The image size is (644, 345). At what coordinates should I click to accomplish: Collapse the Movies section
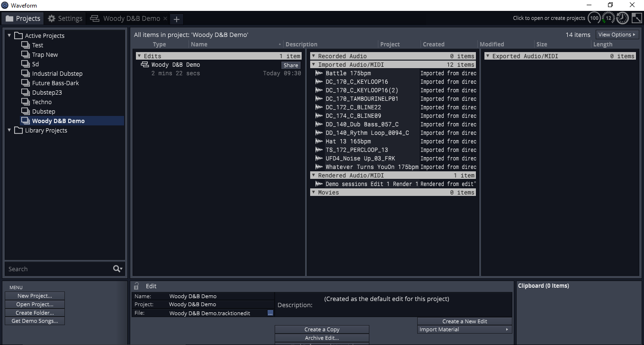[313, 192]
